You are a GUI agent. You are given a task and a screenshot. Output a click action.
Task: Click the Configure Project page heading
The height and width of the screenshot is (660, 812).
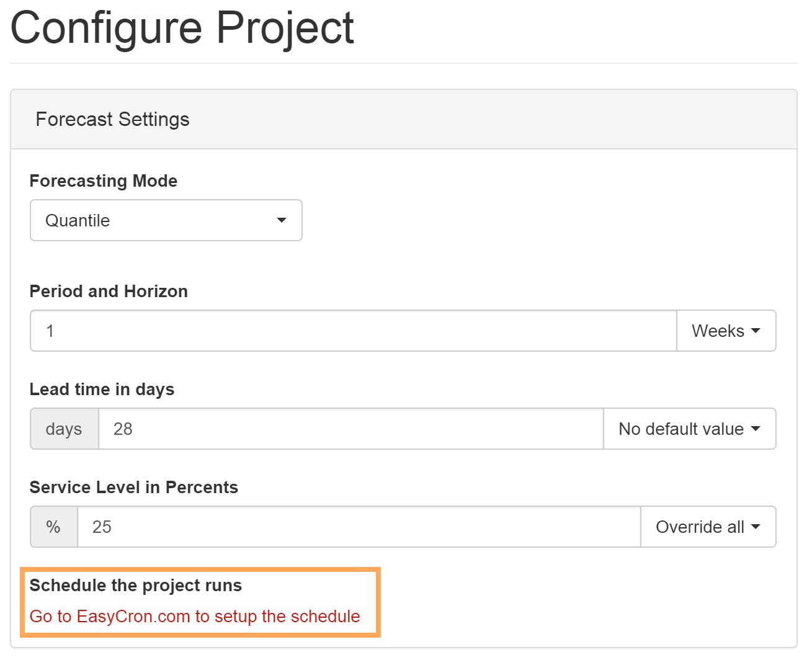(x=182, y=29)
